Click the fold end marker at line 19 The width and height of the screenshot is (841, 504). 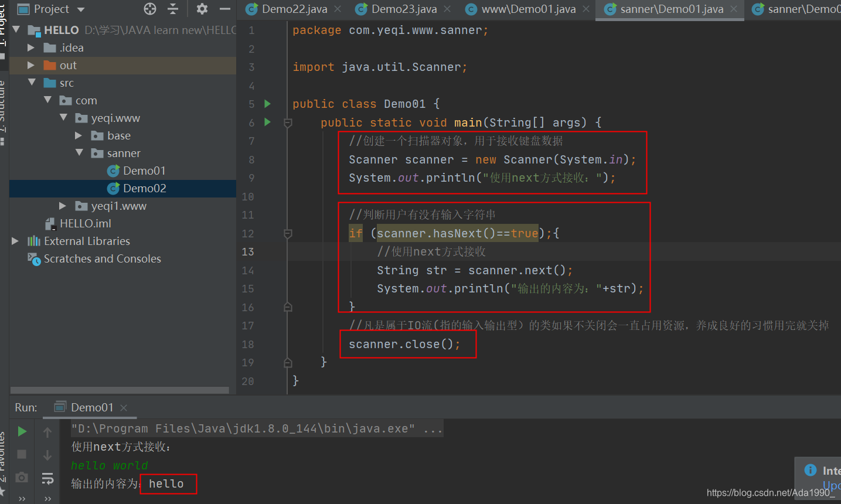point(288,362)
